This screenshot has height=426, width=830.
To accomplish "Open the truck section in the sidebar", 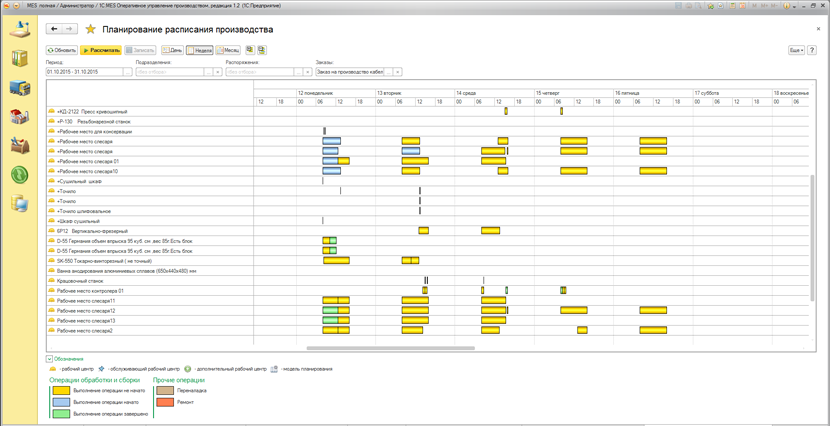I will 19,88.
